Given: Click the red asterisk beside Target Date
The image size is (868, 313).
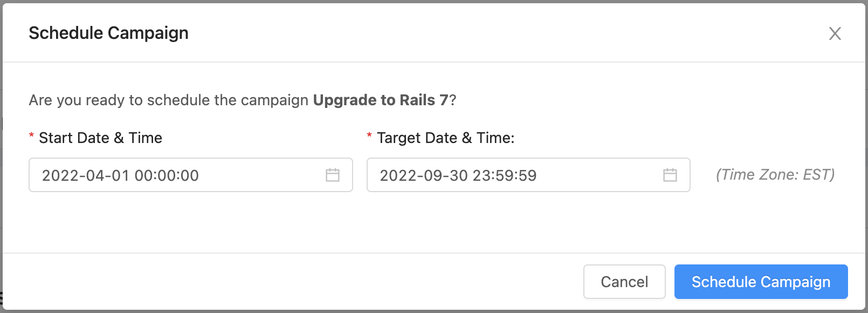Looking at the screenshot, I should pos(369,137).
